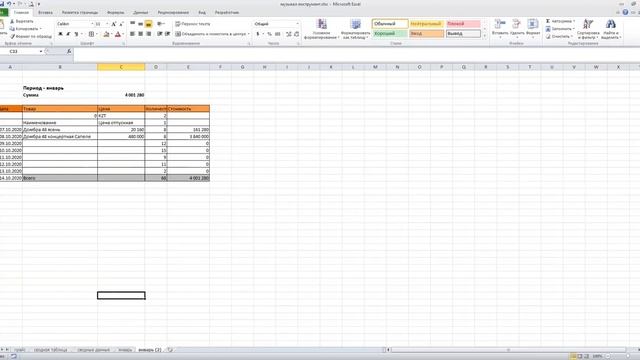The height and width of the screenshot is (360, 640).
Task: Open the Calibri font name dropdown
Action: click(92, 24)
